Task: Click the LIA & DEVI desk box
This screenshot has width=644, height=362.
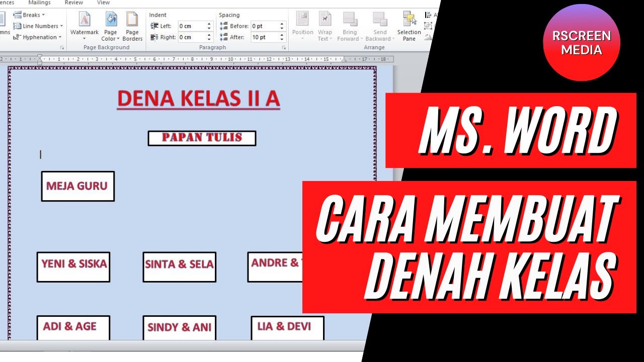Action: point(287,328)
